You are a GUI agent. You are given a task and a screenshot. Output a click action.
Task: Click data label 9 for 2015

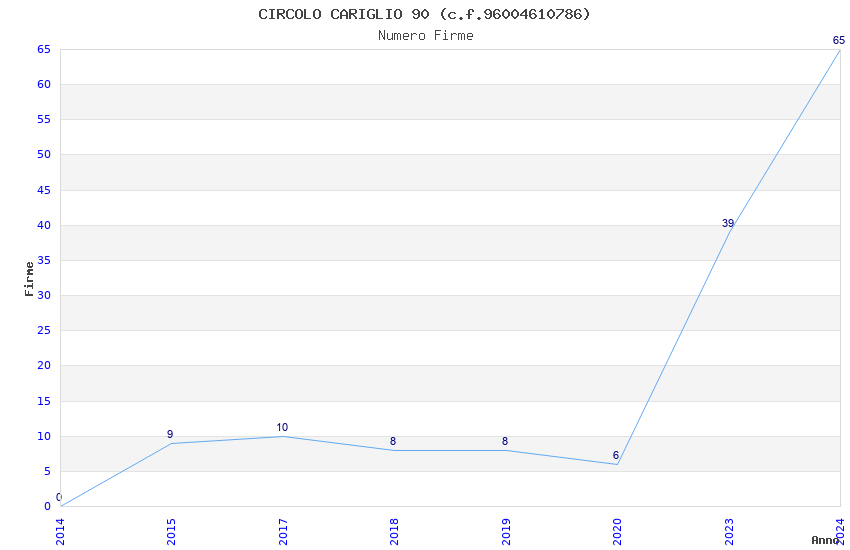click(x=170, y=434)
